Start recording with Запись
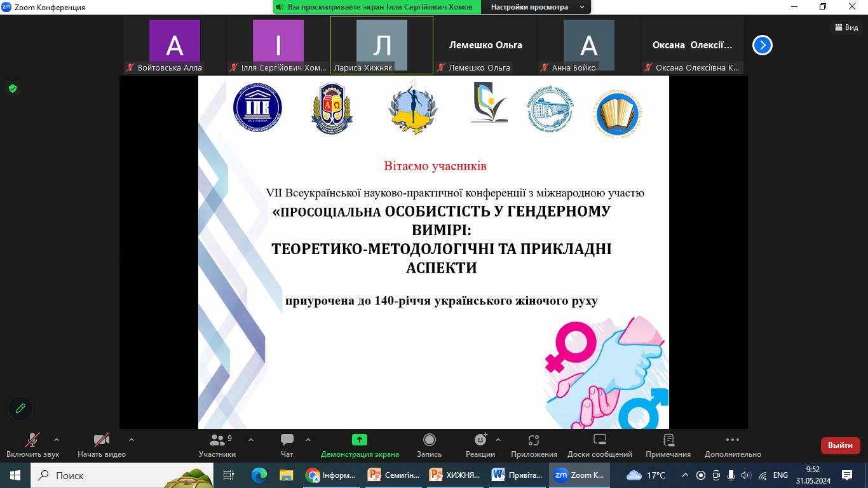The image size is (868, 488). pyautogui.click(x=429, y=445)
